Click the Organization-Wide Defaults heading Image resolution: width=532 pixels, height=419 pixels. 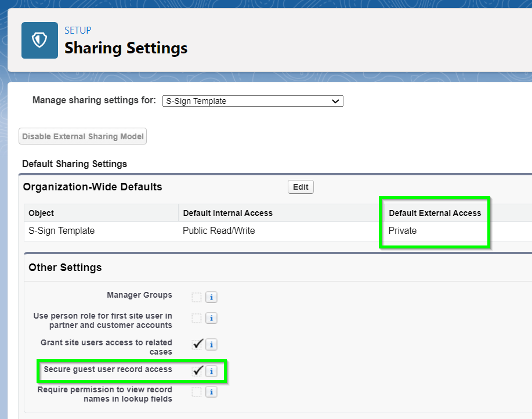(x=92, y=187)
